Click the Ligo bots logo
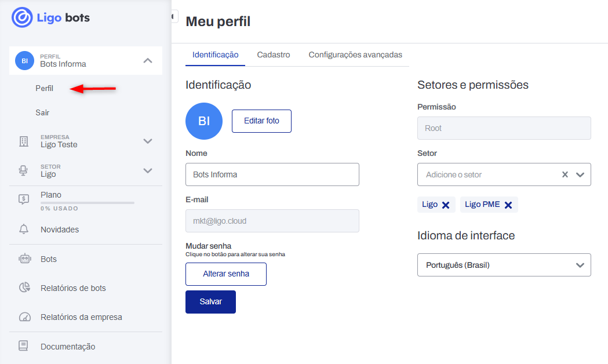 coord(50,18)
